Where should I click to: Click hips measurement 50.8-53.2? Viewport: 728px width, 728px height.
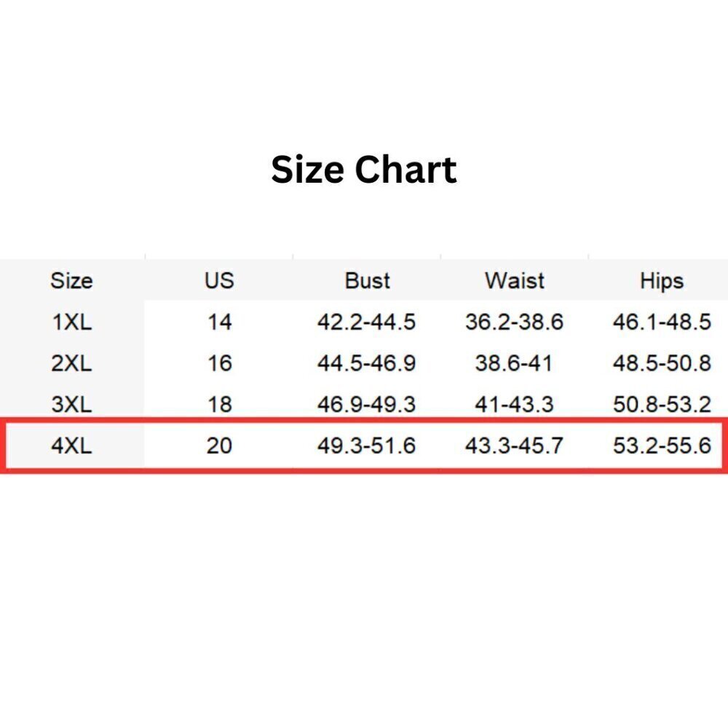tap(662, 405)
